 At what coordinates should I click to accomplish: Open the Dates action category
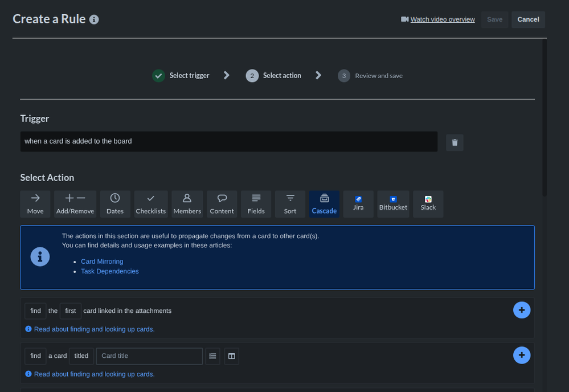(114, 203)
